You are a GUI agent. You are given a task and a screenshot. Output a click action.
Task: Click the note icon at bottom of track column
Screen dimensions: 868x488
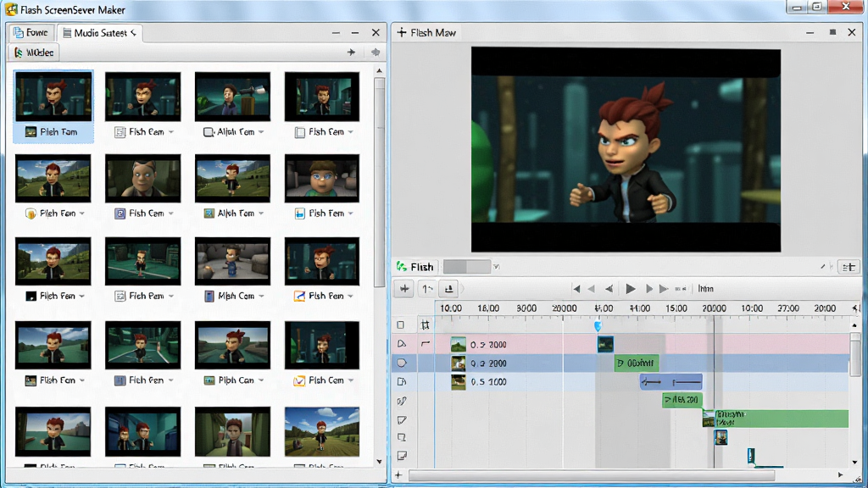click(x=402, y=456)
